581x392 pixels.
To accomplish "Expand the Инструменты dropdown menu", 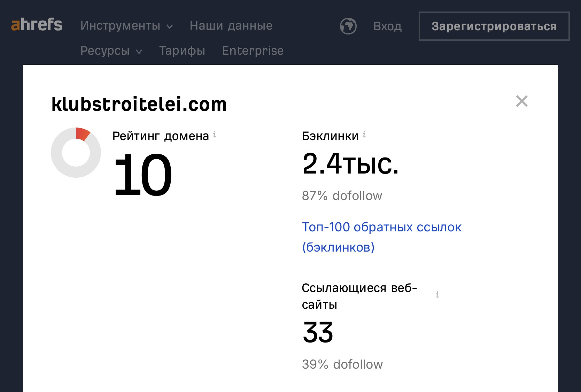I will pos(126,26).
